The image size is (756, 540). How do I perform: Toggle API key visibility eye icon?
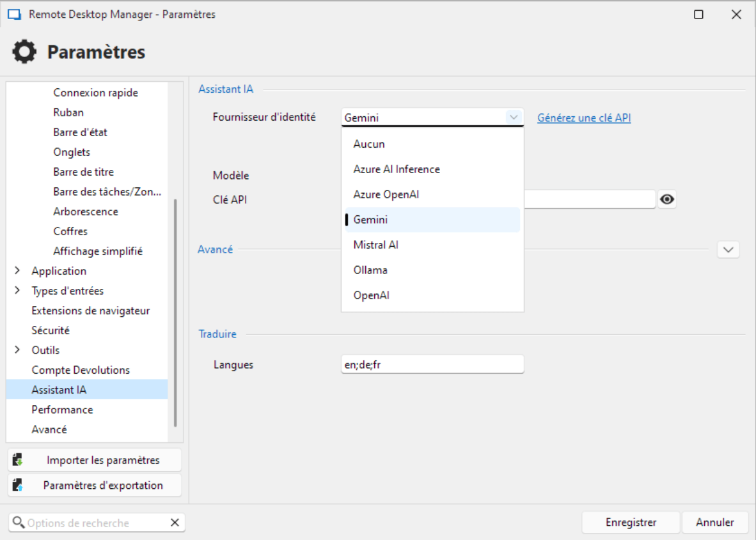(667, 200)
